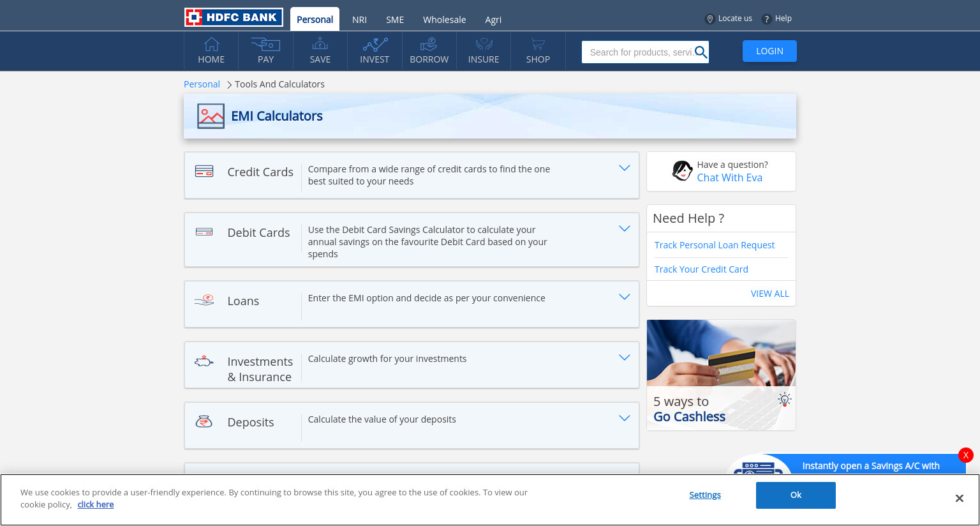Click the Debit Cards card icon

204,232
